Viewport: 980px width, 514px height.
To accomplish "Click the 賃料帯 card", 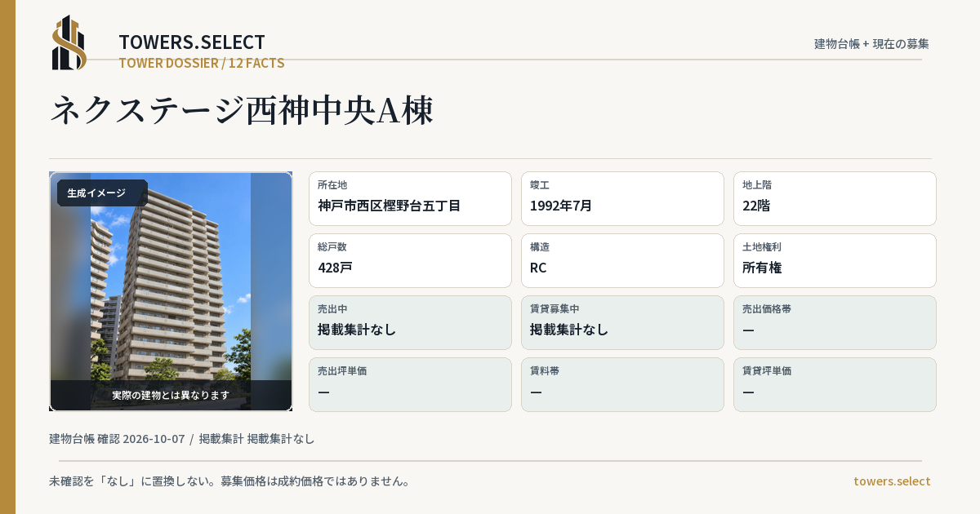I will coord(622,384).
